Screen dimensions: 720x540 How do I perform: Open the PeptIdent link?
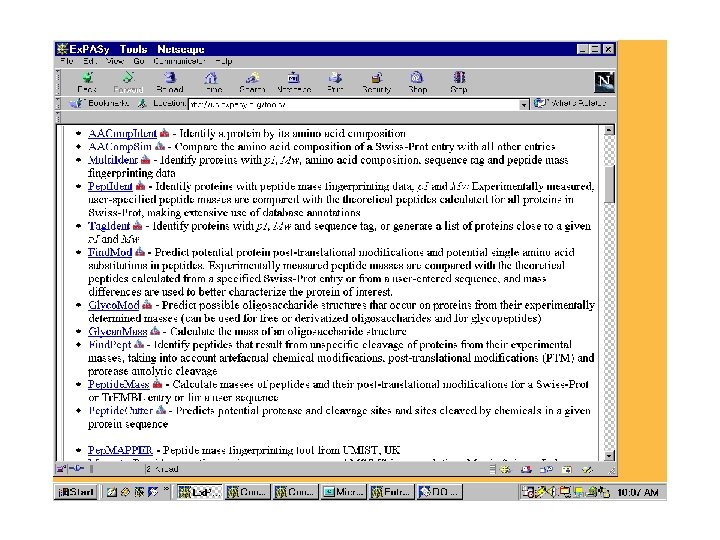click(x=110, y=186)
